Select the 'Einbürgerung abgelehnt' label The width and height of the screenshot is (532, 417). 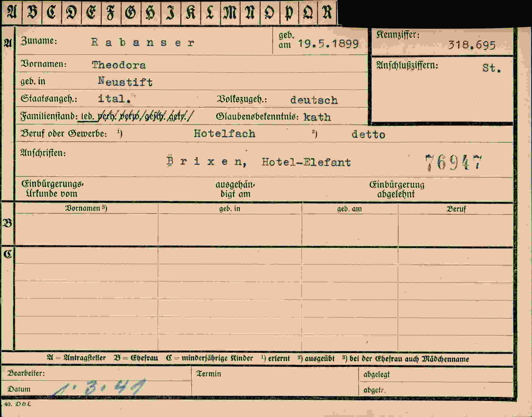[397, 189]
